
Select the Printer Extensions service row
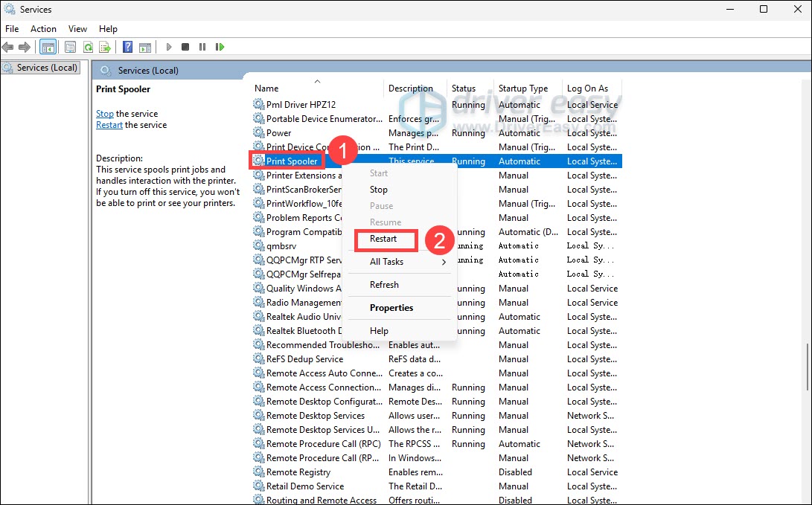437,176
